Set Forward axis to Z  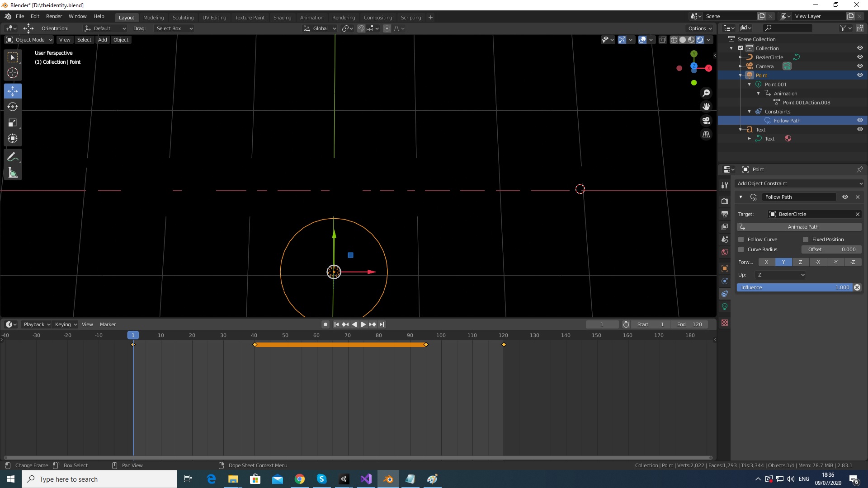click(801, 262)
